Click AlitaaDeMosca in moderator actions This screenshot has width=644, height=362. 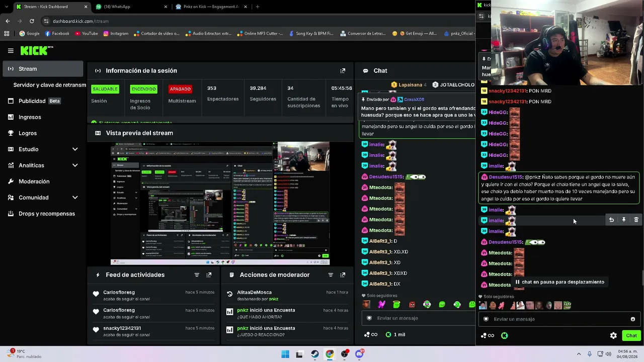click(254, 293)
